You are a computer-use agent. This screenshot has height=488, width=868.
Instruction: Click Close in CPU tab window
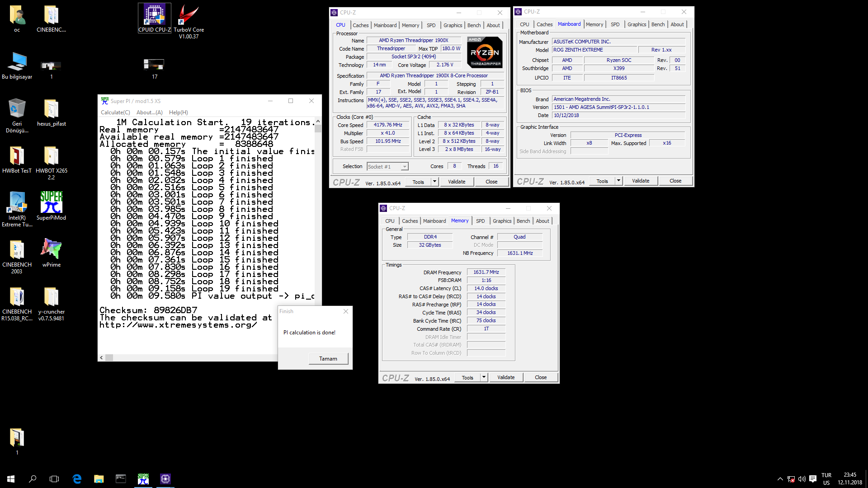tap(491, 182)
